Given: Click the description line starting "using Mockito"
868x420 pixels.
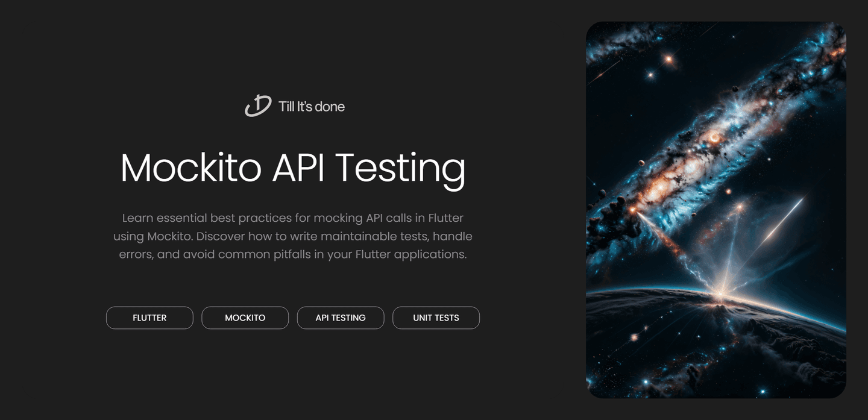Looking at the screenshot, I should pyautogui.click(x=292, y=236).
